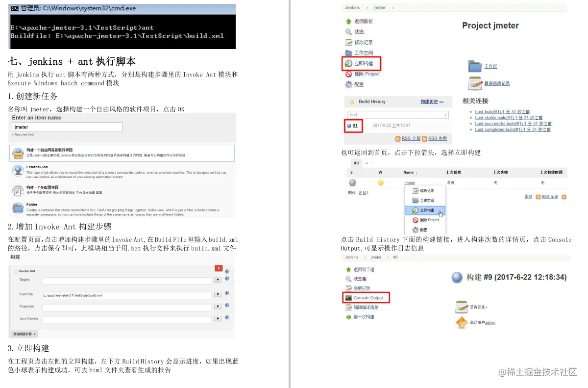
Task: Select 立即构建 (Build Now) in the sidebar
Action: pos(363,63)
